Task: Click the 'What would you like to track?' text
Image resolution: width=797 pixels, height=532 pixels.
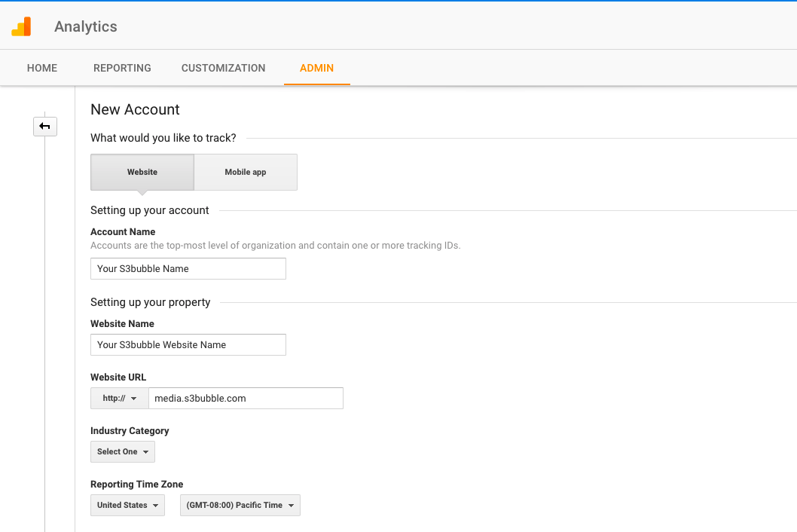Action: 163,138
